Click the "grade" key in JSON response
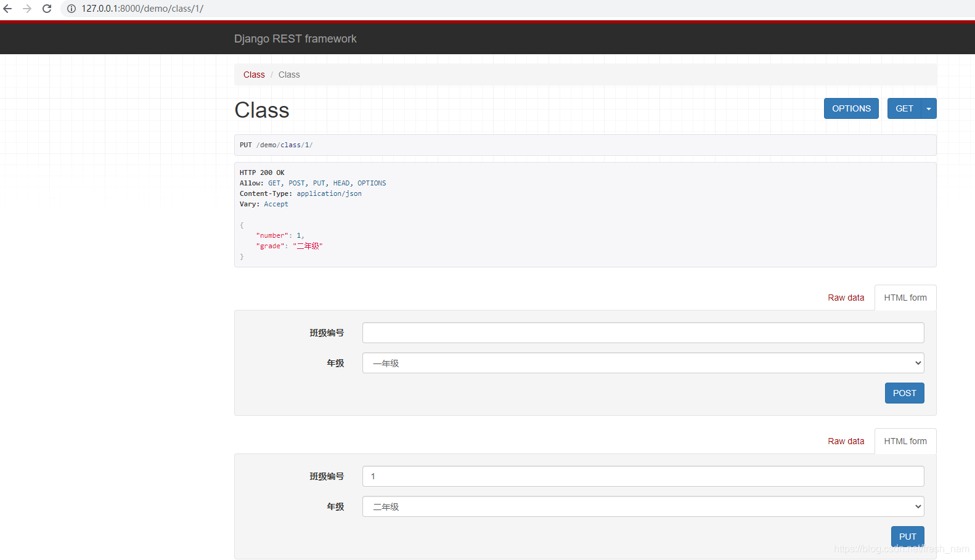Viewport: 975px width, 560px height. 270,246
